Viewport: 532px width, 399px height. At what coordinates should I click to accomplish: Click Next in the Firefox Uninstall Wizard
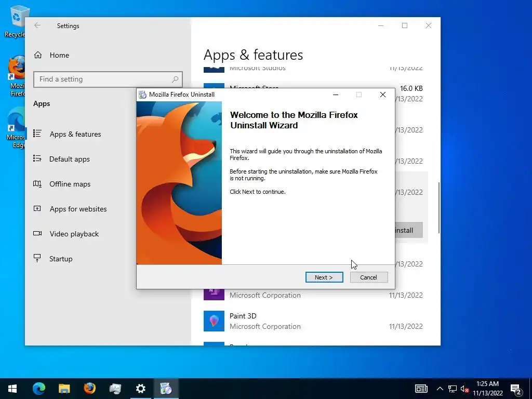click(324, 277)
